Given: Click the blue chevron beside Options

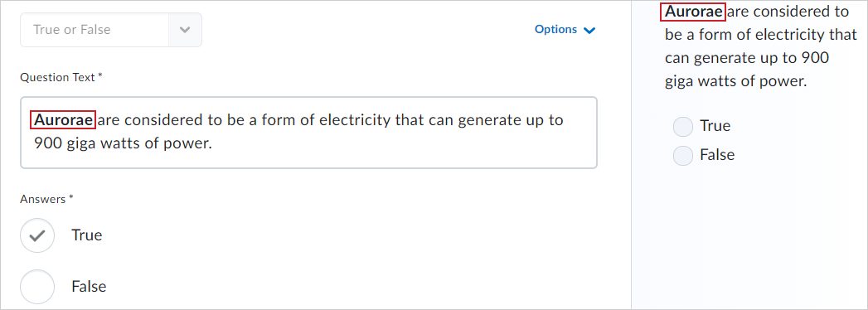Looking at the screenshot, I should (589, 30).
